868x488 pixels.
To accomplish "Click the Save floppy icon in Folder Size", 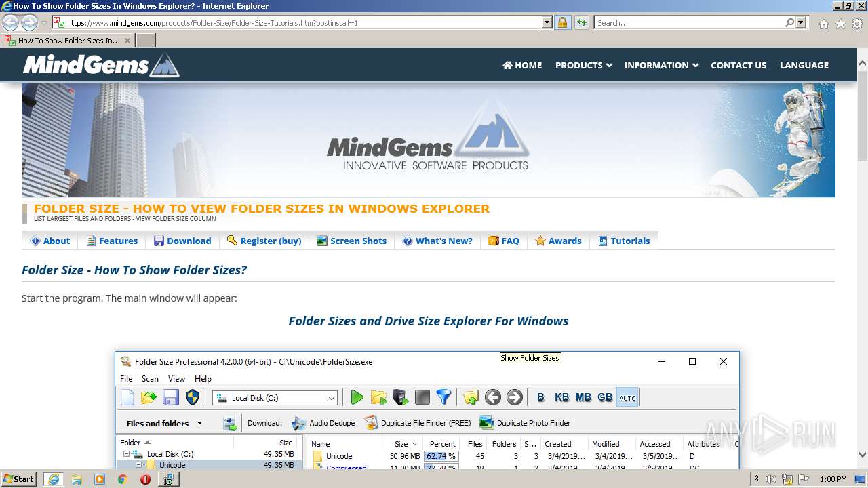I will (171, 398).
